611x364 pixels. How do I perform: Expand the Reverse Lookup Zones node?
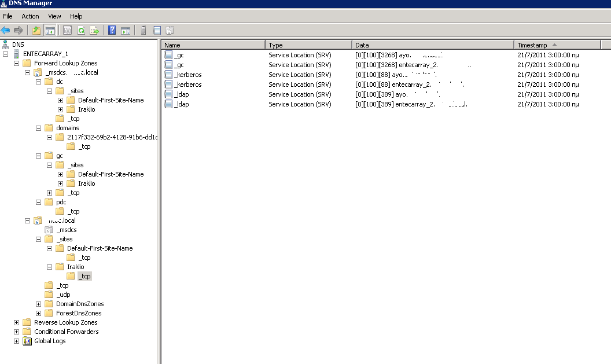(x=16, y=322)
